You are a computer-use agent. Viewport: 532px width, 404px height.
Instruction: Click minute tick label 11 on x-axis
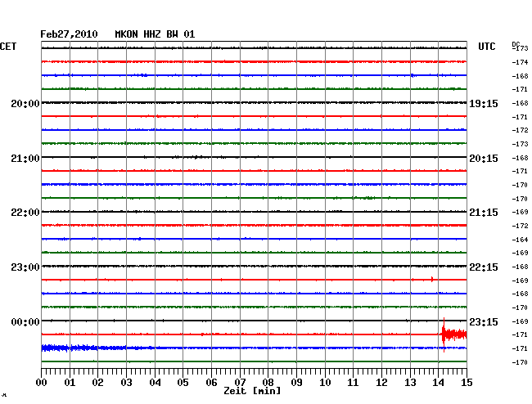pos(354,383)
